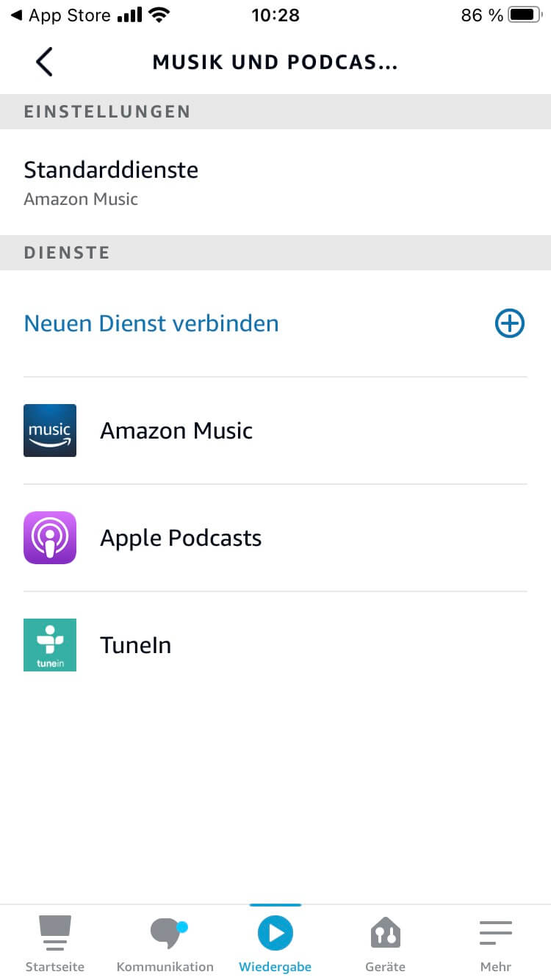Select the Apple Podcasts service label
Image resolution: width=551 pixels, height=980 pixels.
[x=181, y=538]
